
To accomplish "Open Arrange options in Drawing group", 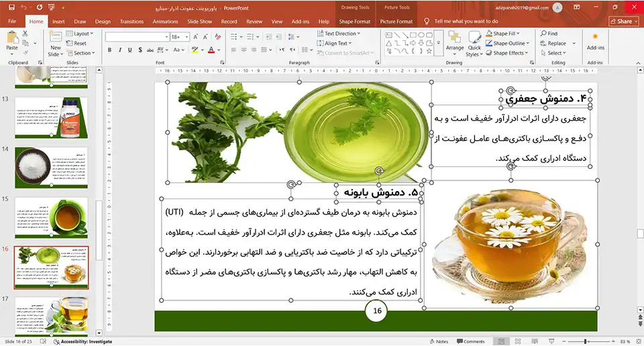I will point(455,43).
